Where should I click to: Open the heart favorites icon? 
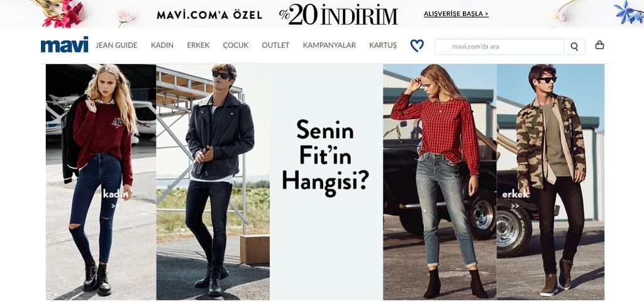(417, 45)
